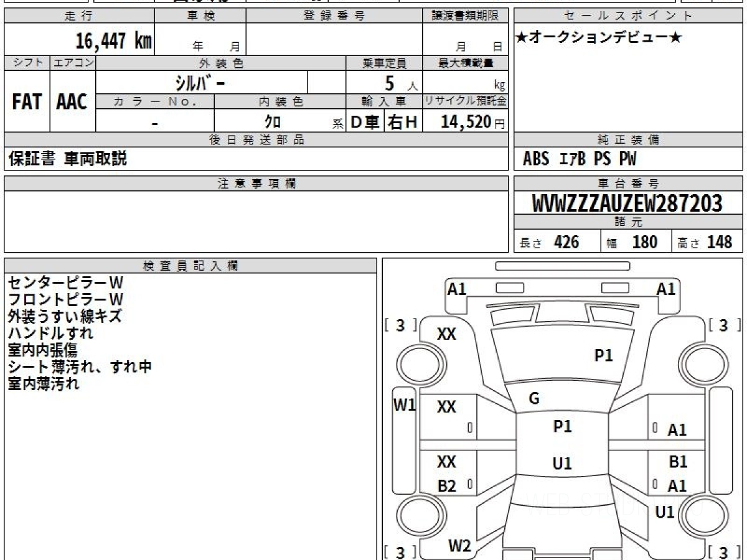Select the 乗車定員 header
Viewport: 747px width, 560px height.
(385, 63)
